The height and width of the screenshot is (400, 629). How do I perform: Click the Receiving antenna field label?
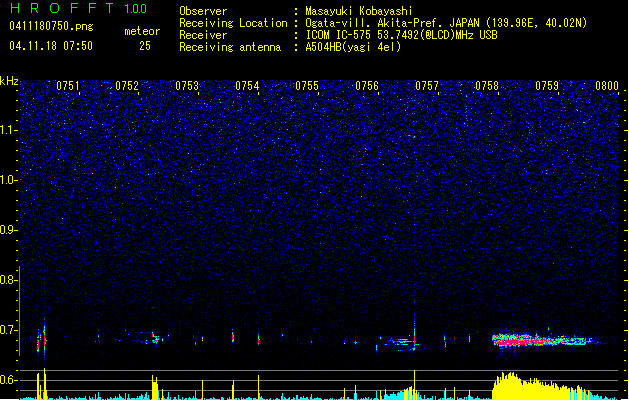(x=230, y=47)
